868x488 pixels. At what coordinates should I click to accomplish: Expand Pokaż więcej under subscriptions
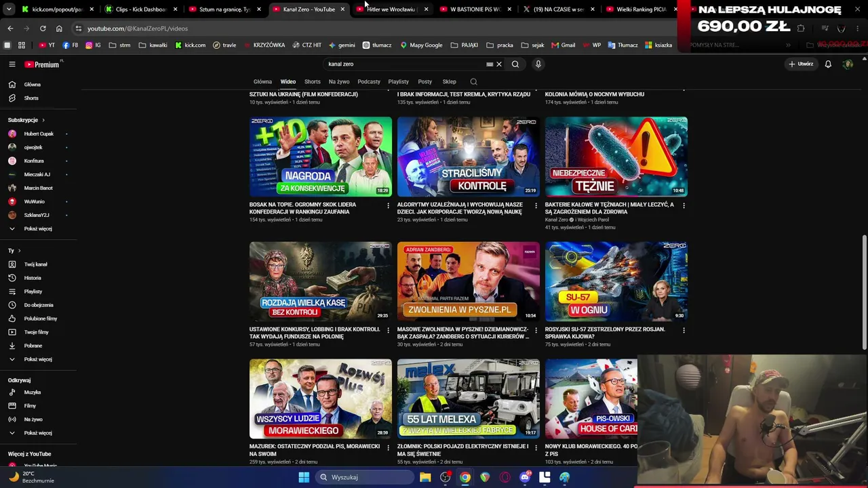38,229
